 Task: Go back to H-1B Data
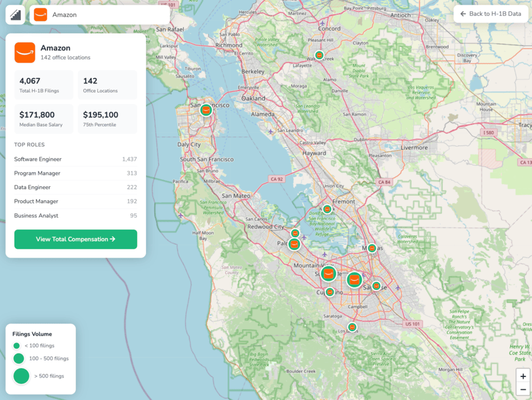[491, 14]
